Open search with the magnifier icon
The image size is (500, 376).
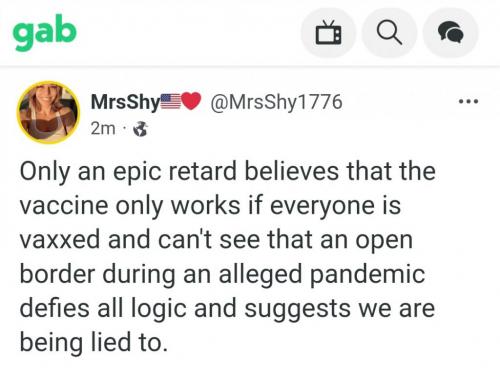tap(389, 33)
